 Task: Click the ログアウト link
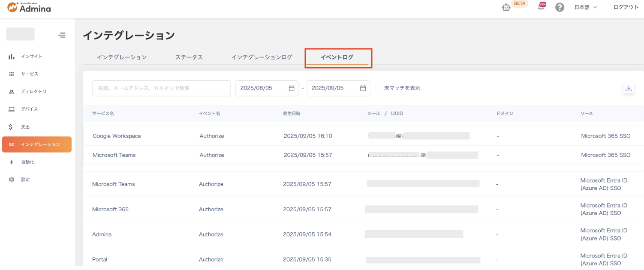tap(626, 7)
